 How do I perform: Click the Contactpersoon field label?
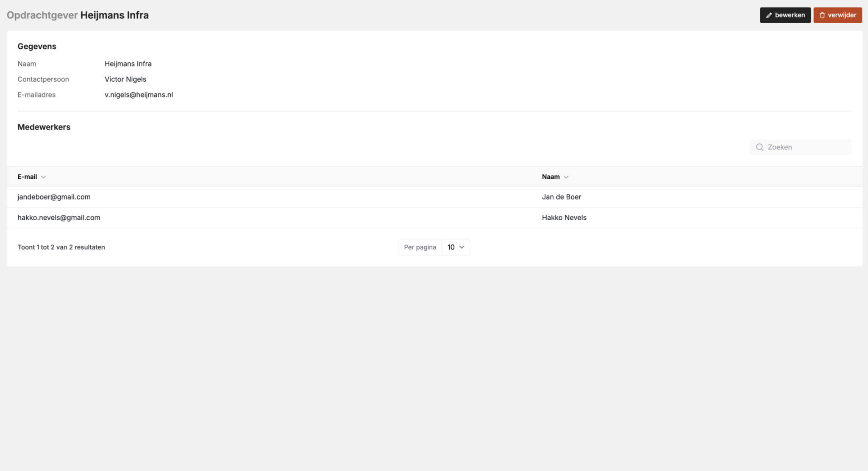coord(43,79)
